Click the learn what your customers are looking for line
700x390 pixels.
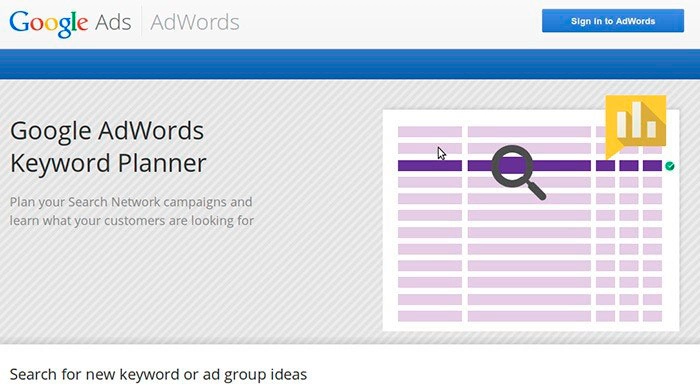132,221
